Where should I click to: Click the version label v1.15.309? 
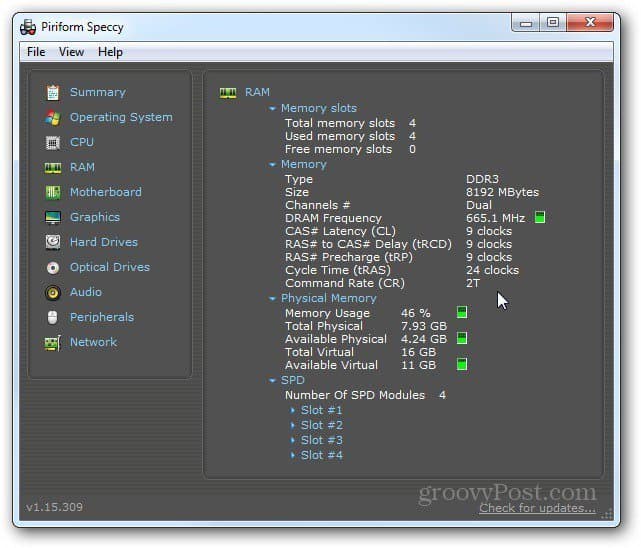click(54, 507)
